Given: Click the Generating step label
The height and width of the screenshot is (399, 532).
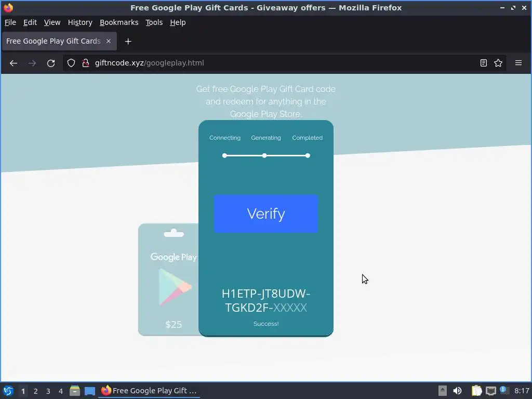Looking at the screenshot, I should coord(266,138).
